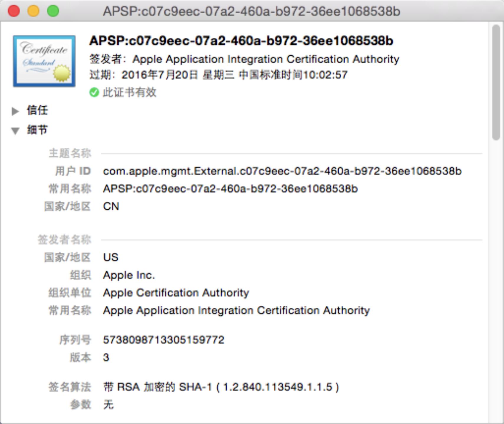Expand the 信任 disclosure triangle
The width and height of the screenshot is (504, 424).
[15, 111]
